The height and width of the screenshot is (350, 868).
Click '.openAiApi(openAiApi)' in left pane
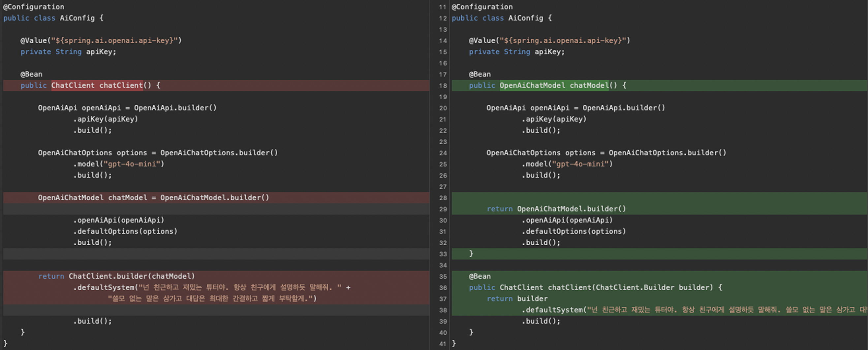119,220
